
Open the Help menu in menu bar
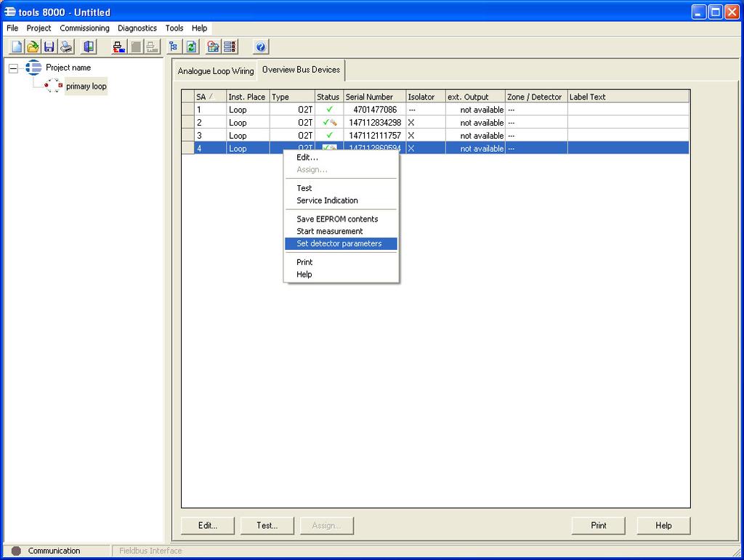[x=199, y=28]
